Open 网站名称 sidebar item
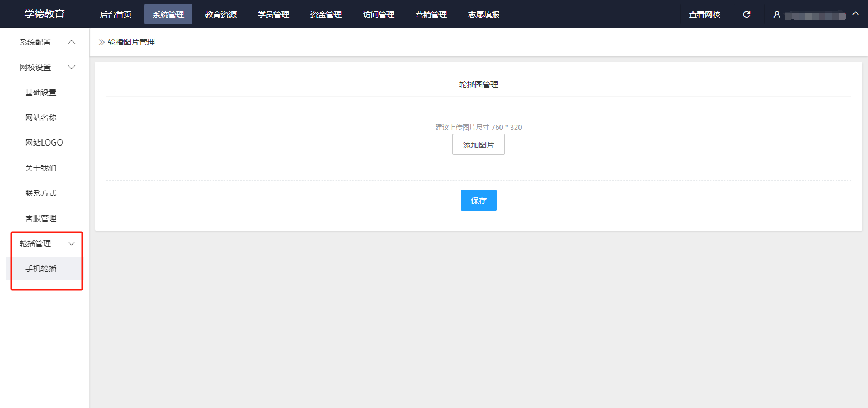Screen dimensions: 868x408 (41, 118)
